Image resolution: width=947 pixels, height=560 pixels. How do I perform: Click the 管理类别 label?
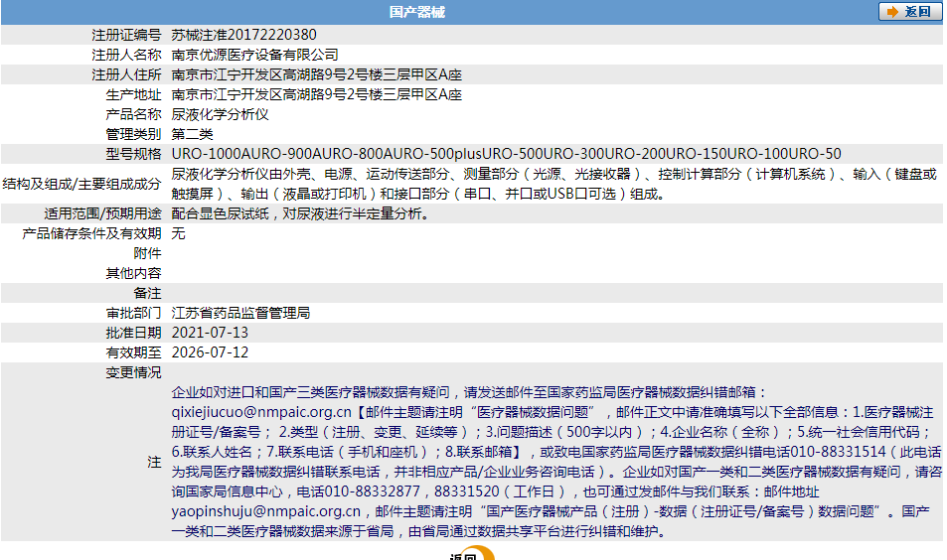pyautogui.click(x=133, y=134)
